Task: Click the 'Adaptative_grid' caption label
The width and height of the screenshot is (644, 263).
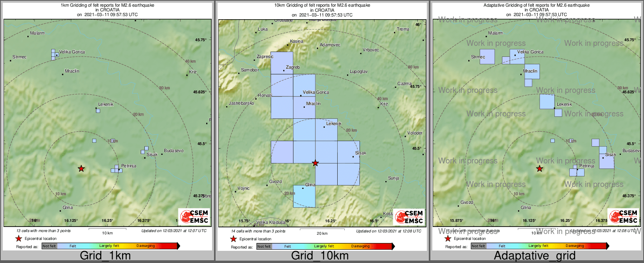Action: 534,256
